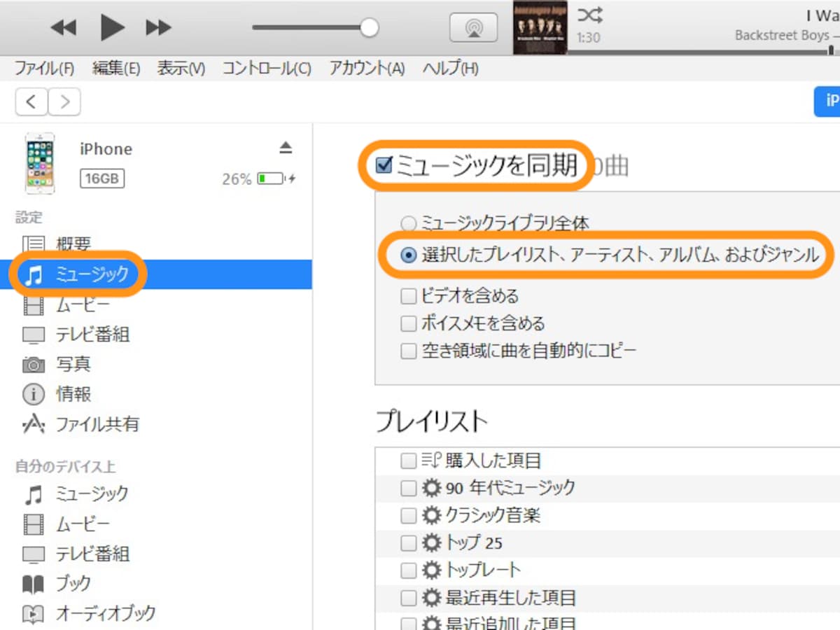Screen dimensions: 840x630
Task: Click gear icon beside 90 年代ミュージック
Action: [x=431, y=487]
